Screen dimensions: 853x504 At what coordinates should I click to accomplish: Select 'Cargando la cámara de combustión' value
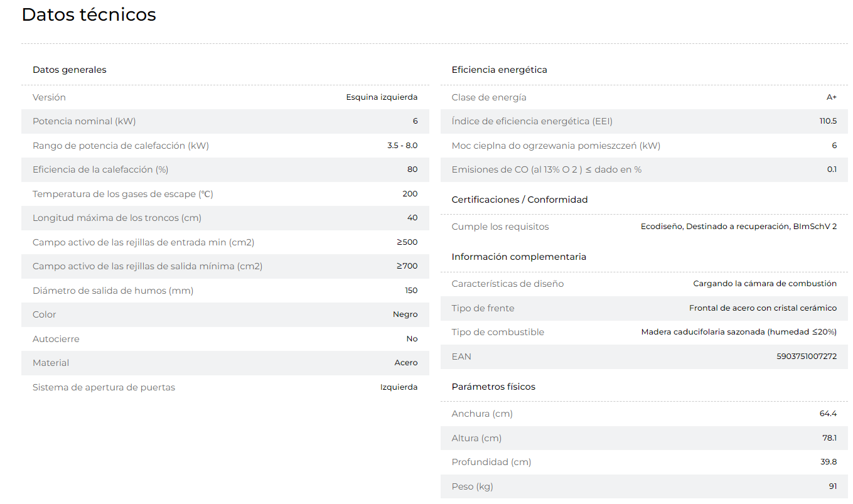pyautogui.click(x=765, y=284)
